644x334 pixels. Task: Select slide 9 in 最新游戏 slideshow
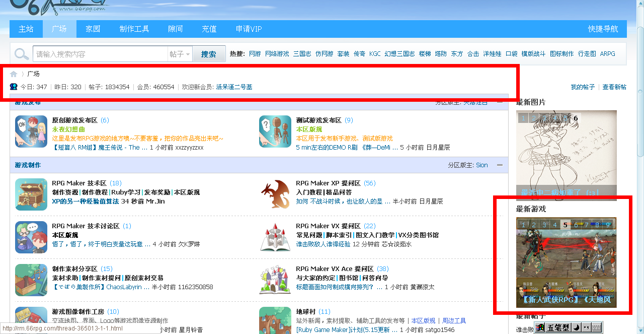pyautogui.click(x=608, y=225)
